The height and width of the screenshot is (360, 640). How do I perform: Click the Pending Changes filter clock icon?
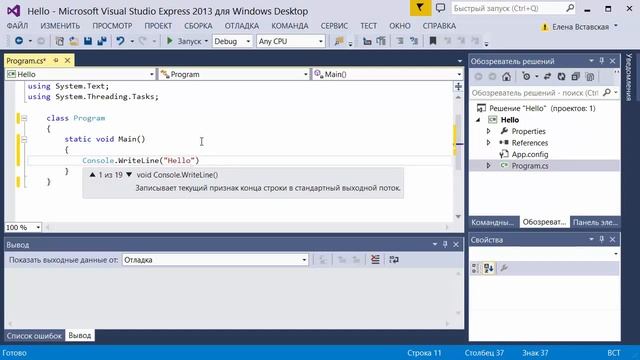point(527,76)
